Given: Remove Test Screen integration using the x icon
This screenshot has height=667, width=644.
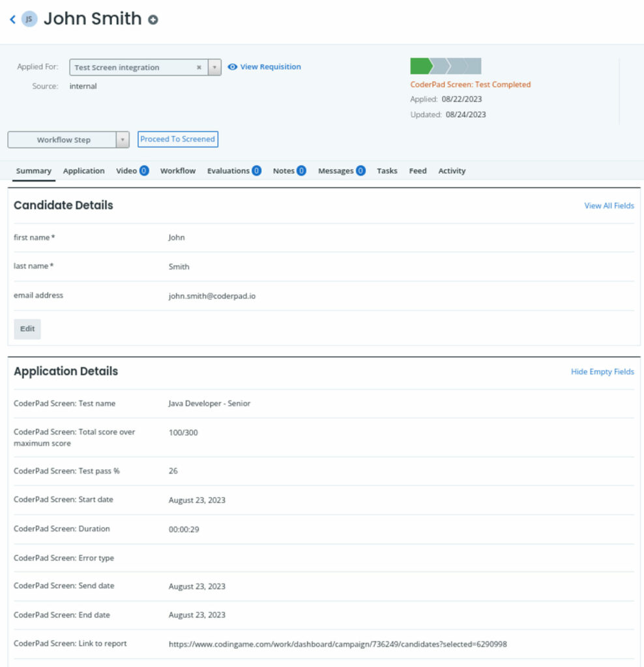Looking at the screenshot, I should [x=200, y=67].
